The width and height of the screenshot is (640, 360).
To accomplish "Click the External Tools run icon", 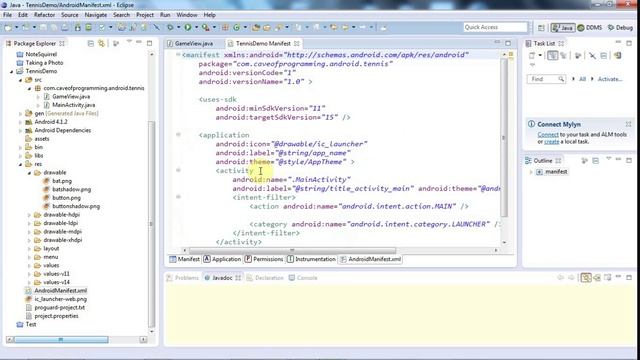I will coord(206,27).
